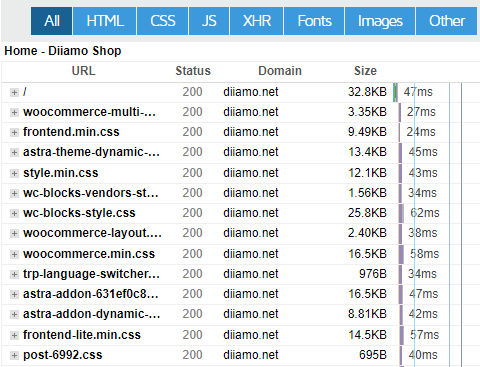Expand woocommerce-layout.... request row
The width and height of the screenshot is (480, 367).
coord(14,233)
